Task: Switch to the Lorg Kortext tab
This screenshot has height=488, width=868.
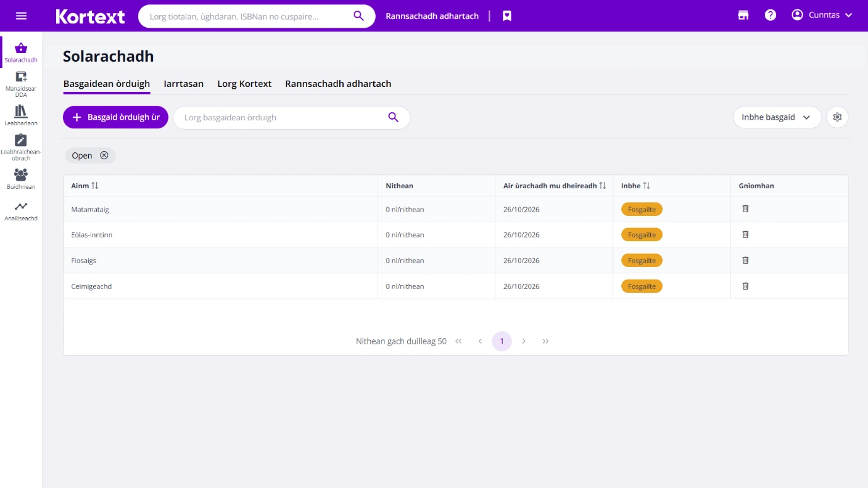Action: [245, 84]
